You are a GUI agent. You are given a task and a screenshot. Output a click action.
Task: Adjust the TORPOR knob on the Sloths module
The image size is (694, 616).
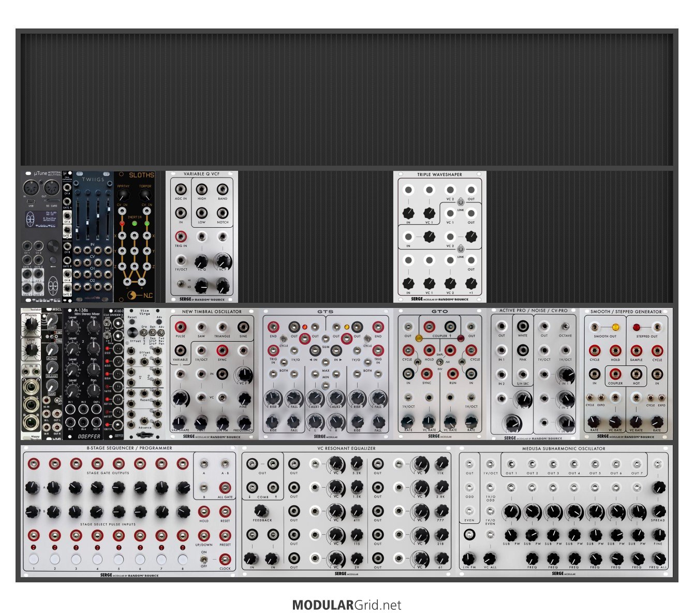click(145, 195)
